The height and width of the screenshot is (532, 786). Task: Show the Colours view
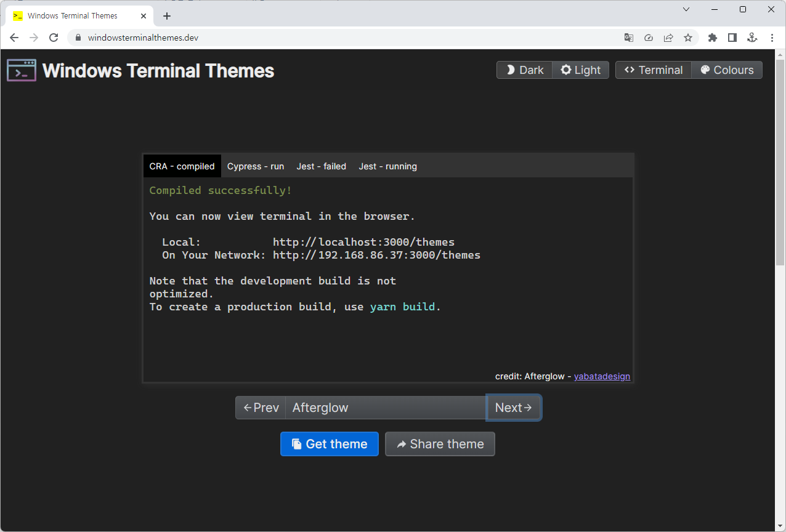click(x=727, y=70)
